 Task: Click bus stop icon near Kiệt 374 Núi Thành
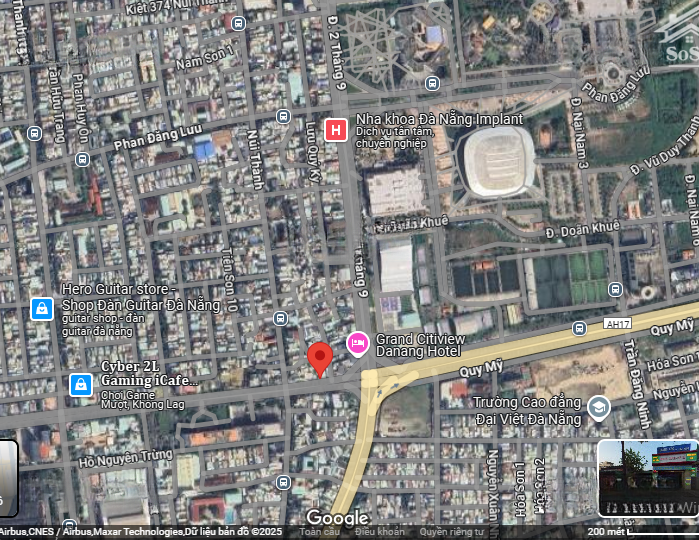click(x=238, y=23)
